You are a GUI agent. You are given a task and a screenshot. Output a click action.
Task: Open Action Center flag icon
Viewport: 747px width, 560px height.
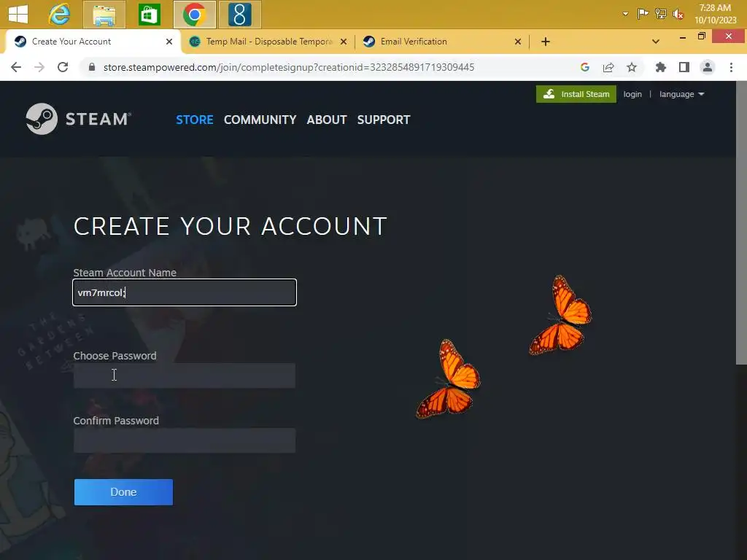(x=643, y=13)
